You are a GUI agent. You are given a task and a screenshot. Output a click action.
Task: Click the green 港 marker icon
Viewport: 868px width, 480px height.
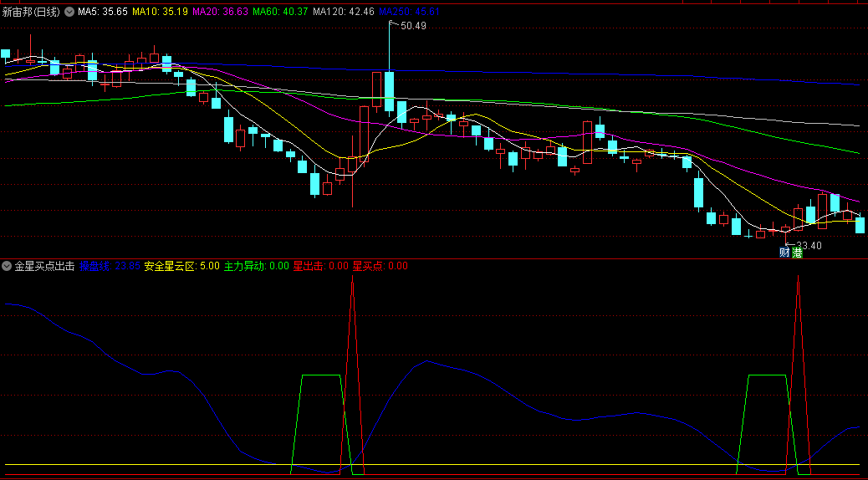[797, 253]
